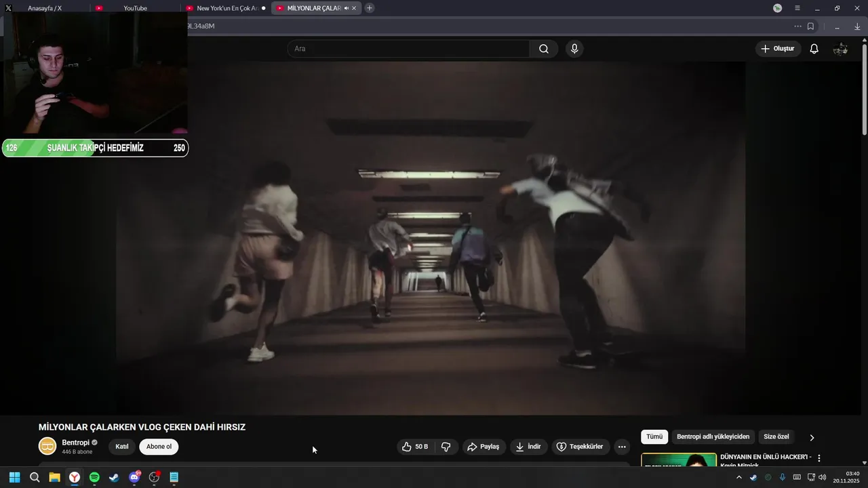Viewport: 868px width, 488px height.
Task: Click the microphone tray icon
Action: tap(783, 477)
